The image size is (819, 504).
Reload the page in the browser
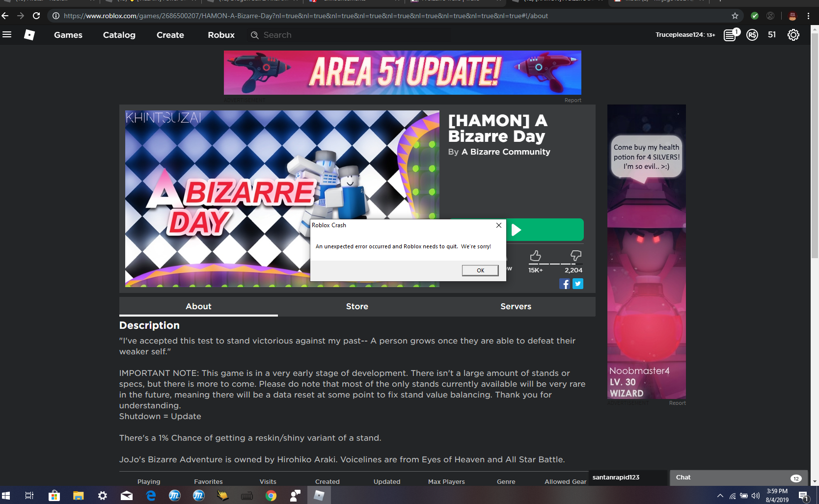36,16
